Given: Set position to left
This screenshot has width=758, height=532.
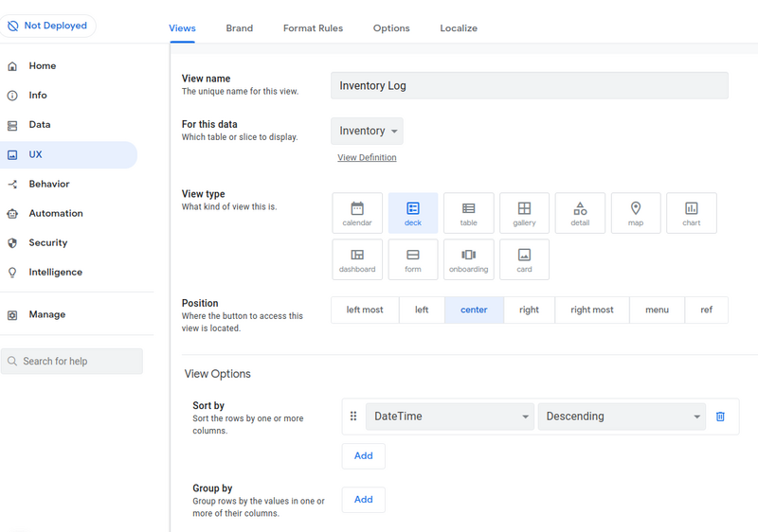Looking at the screenshot, I should (422, 310).
